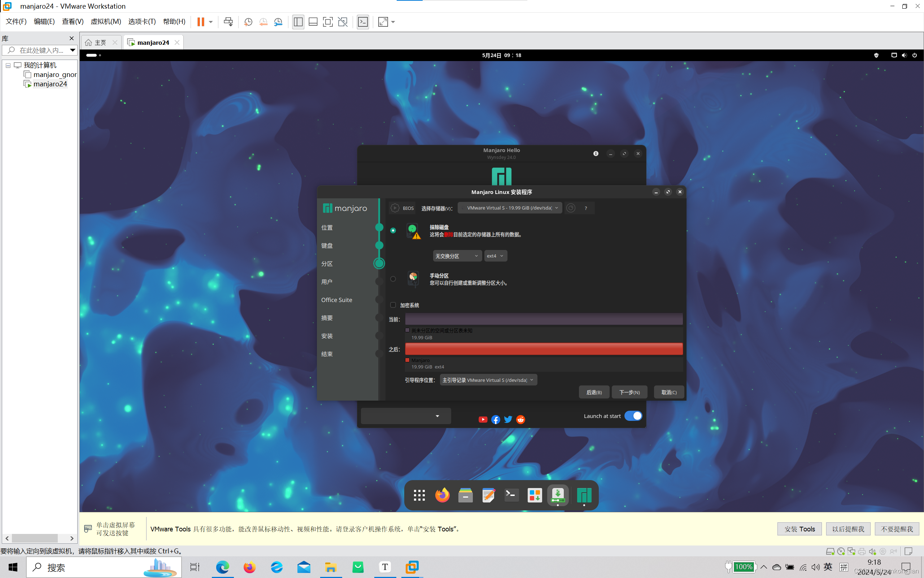This screenshot has width=924, height=578.
Task: Open the Twitter link in Manjaro Hello
Action: pyautogui.click(x=508, y=420)
